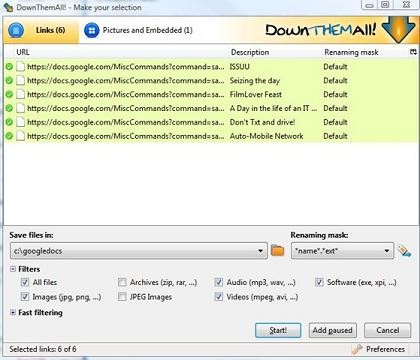The image size is (420, 360).
Task: Switch to Pictures and Embedded (1) tab
Action: [138, 30]
